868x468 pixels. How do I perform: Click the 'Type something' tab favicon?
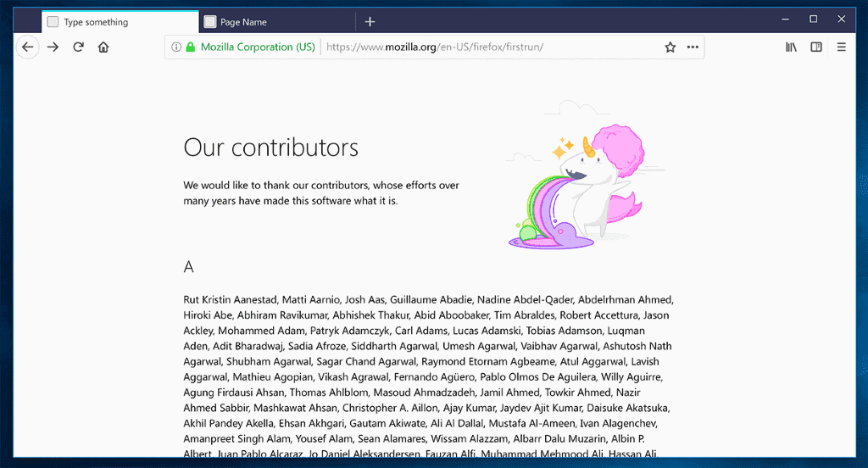tap(53, 21)
